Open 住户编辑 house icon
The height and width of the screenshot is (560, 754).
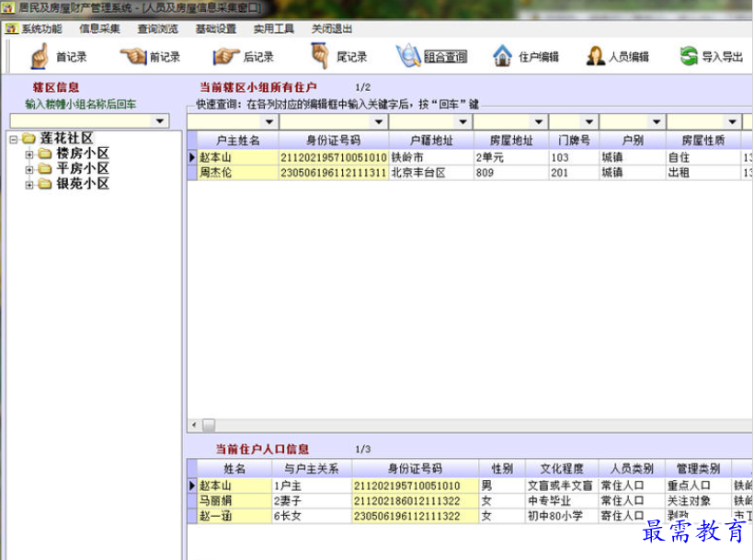point(502,56)
